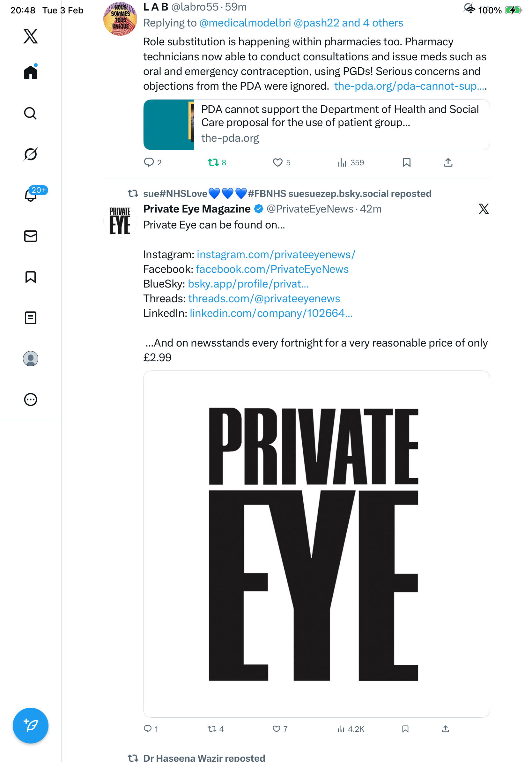Screen dimensions: 532x762
Task: Reply to the LAB pharmacy post
Action: tap(149, 163)
